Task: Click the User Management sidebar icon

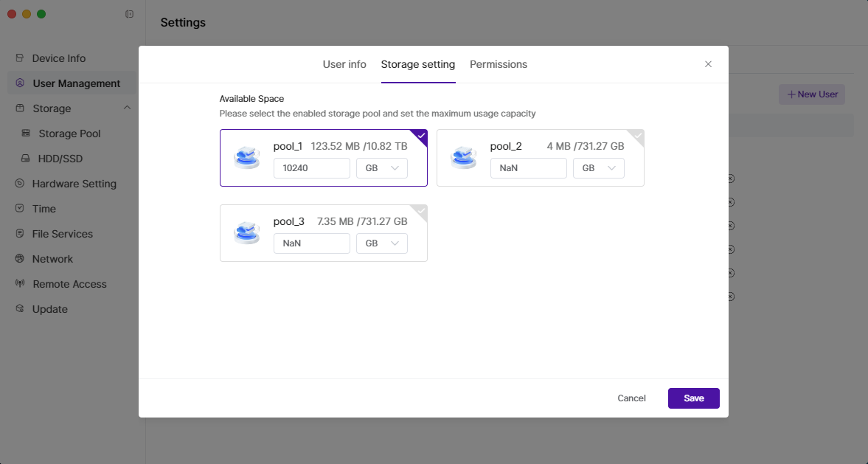Action: (x=20, y=83)
